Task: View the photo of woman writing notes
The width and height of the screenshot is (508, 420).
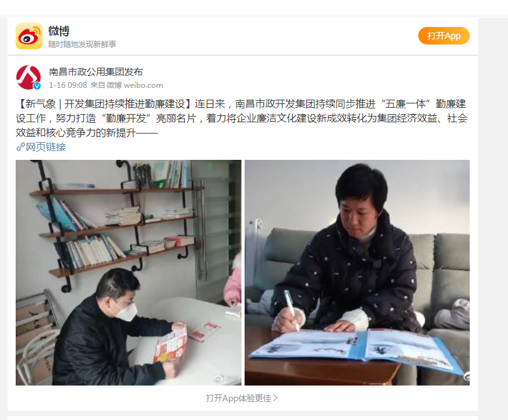Action: (x=357, y=272)
